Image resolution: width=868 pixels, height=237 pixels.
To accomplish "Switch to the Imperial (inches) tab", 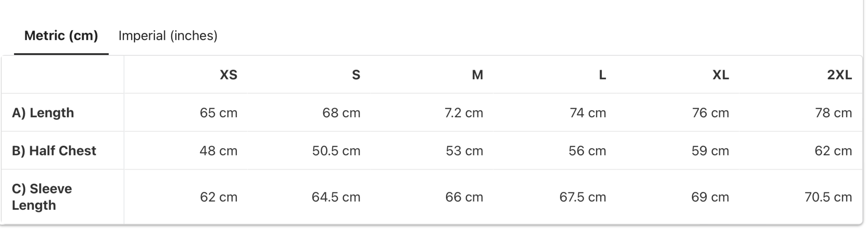I will click(168, 36).
